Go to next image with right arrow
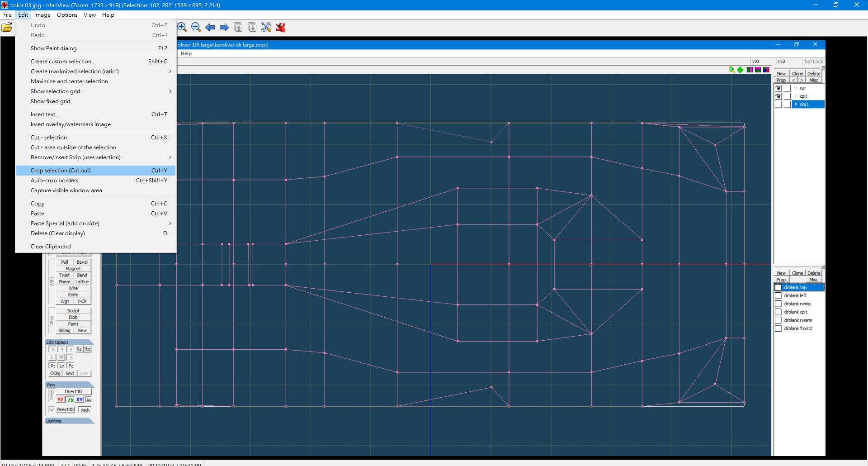Screen dimensions: 868x466 coord(224,28)
